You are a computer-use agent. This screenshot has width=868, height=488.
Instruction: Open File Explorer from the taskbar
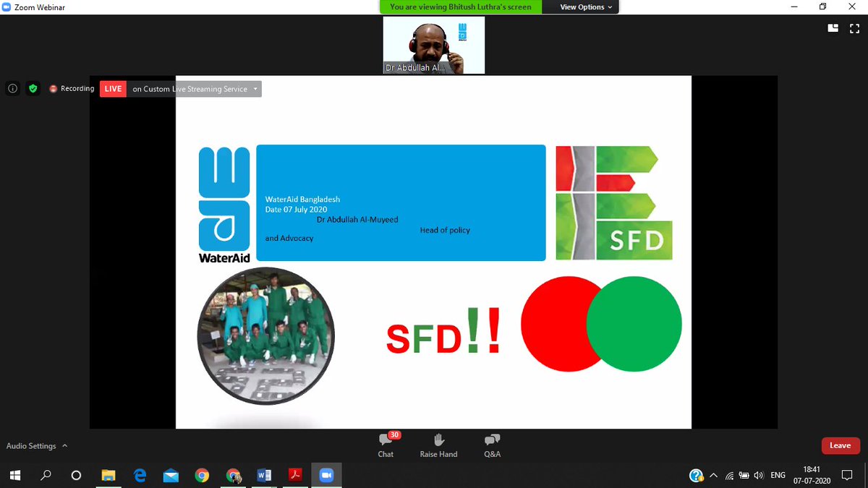(109, 475)
